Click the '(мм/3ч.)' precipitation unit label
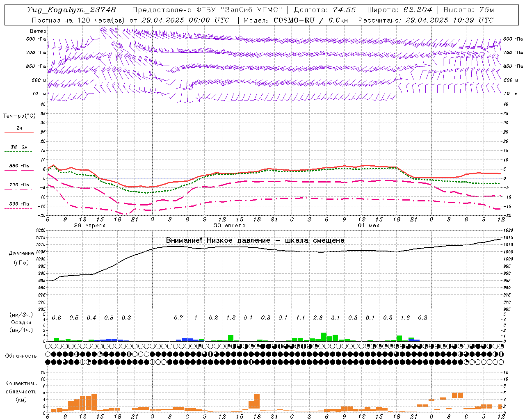The width and height of the screenshot is (525, 420). pos(21,315)
